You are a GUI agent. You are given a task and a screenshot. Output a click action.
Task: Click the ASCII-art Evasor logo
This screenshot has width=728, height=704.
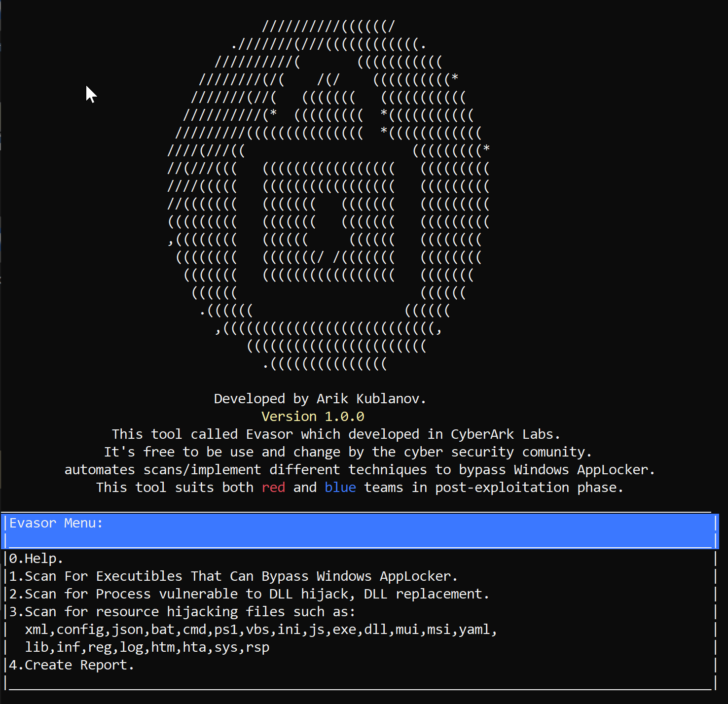pos(328,195)
